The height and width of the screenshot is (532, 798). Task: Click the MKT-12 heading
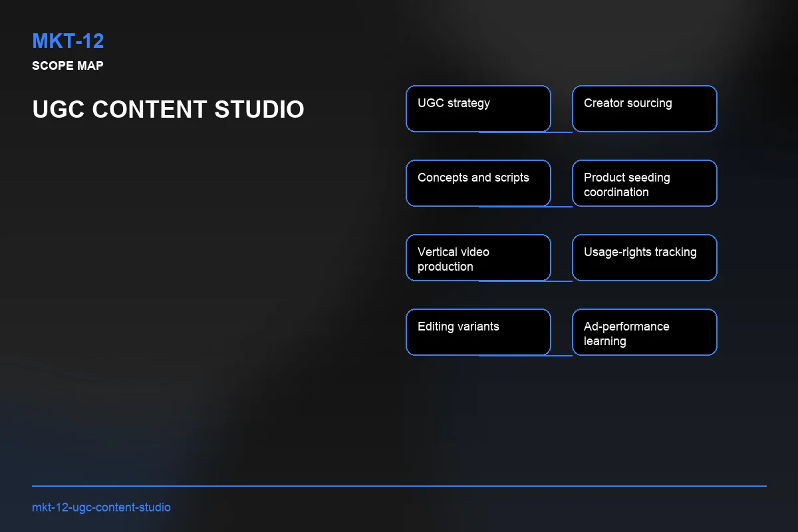point(68,41)
